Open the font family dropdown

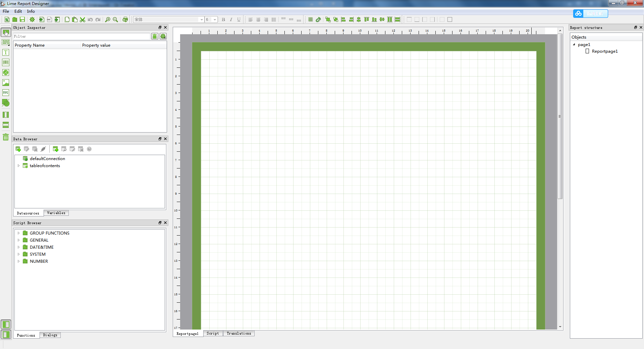point(202,19)
